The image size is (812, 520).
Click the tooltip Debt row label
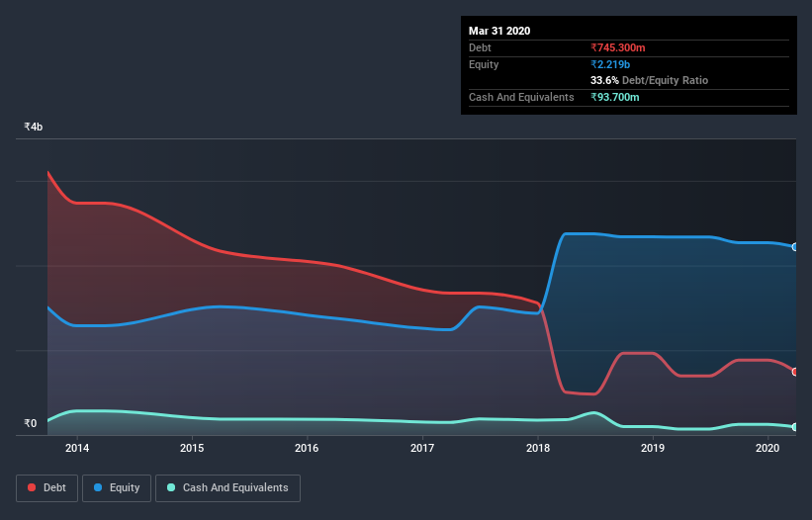(x=480, y=47)
